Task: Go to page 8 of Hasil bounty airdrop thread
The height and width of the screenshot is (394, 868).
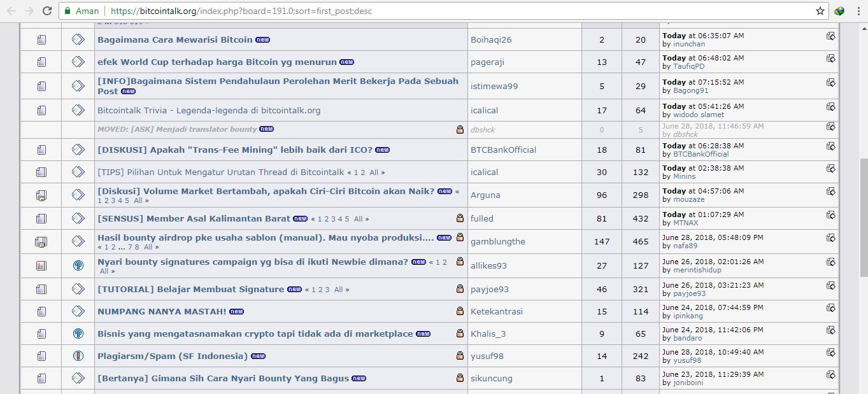Action: pos(136,247)
